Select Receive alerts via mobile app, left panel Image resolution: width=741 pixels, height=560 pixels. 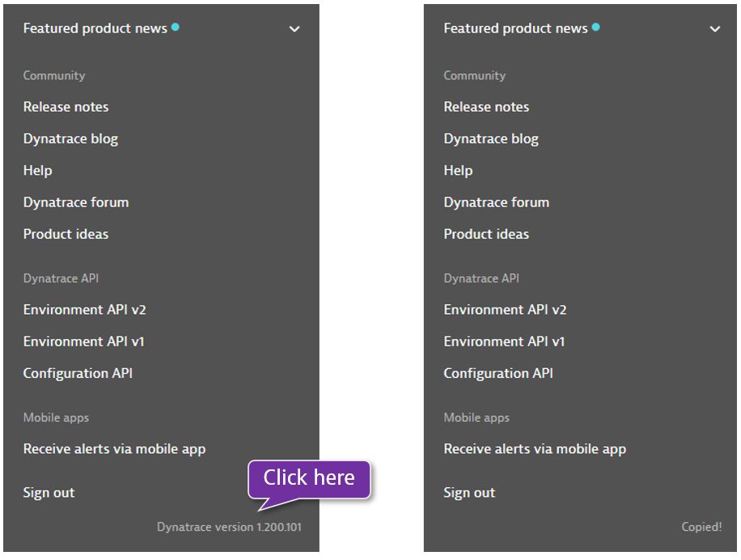coord(114,449)
